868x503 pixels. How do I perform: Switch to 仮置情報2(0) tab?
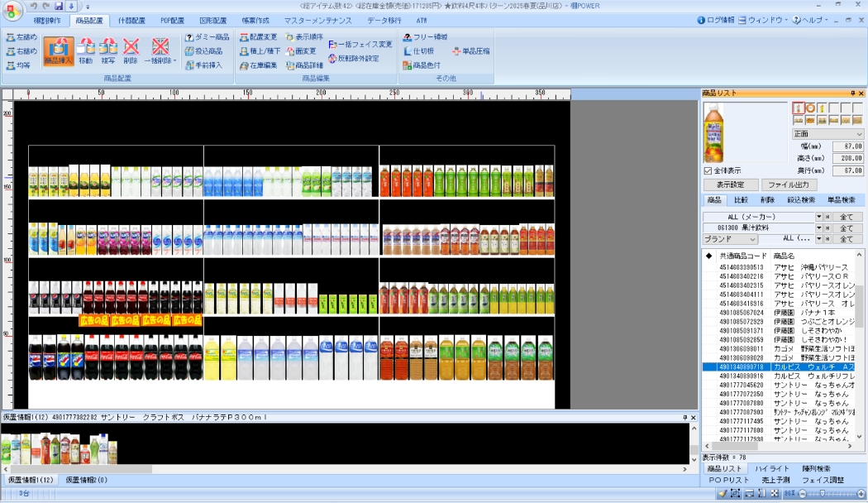87,480
